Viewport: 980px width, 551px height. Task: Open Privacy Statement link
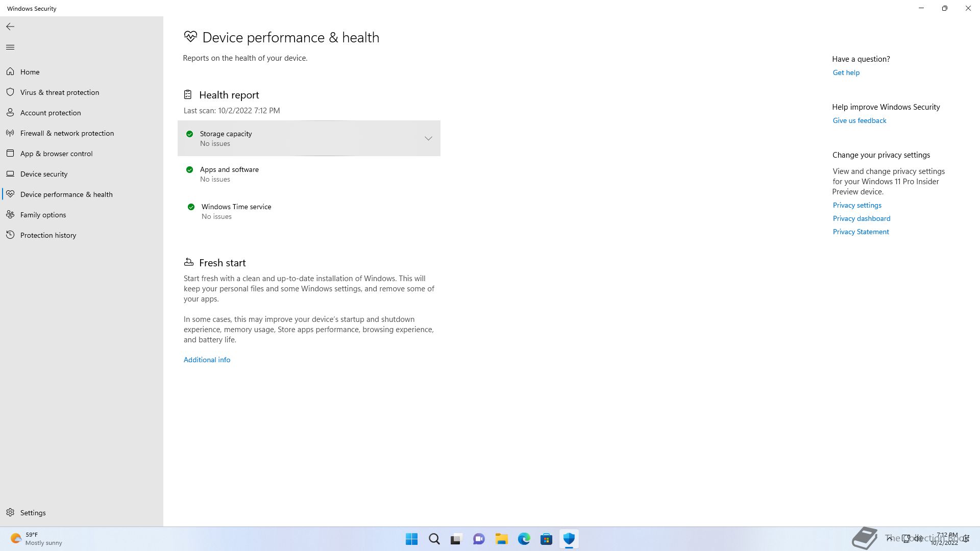861,232
